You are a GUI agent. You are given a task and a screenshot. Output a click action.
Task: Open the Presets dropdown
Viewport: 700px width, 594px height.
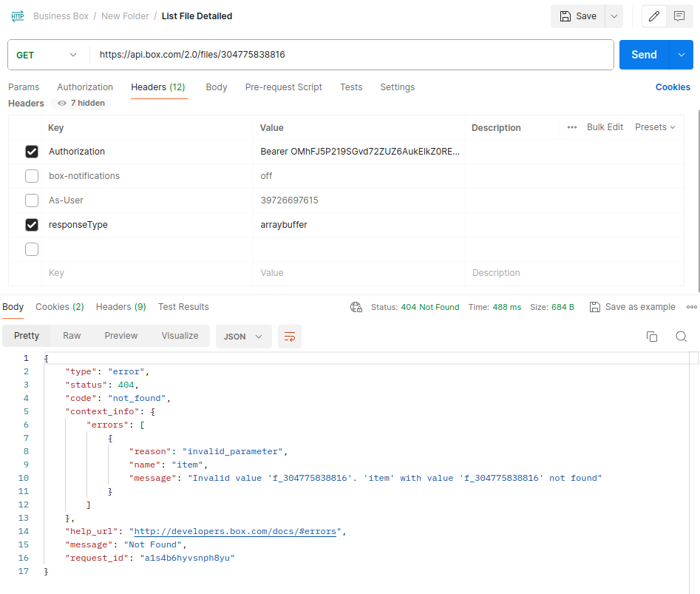655,127
